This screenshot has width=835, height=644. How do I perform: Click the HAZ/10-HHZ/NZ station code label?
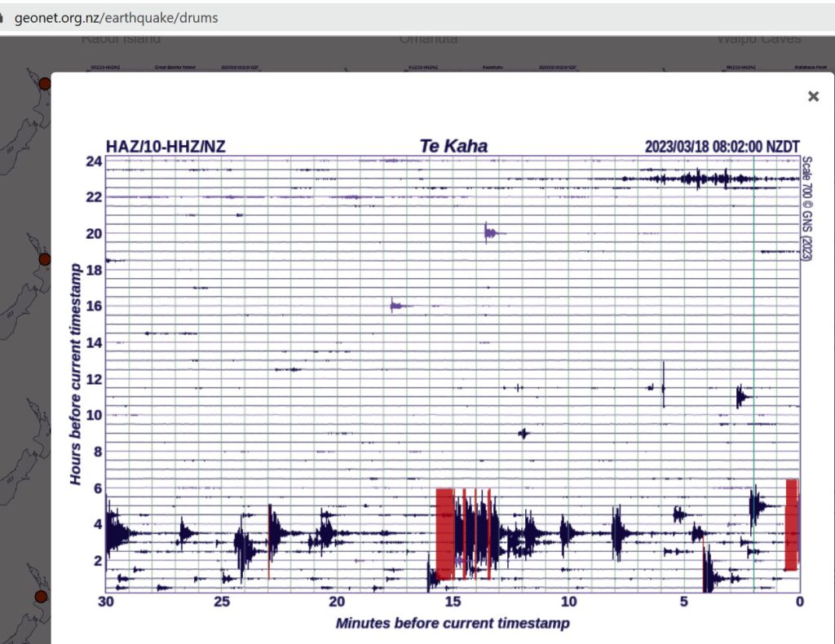click(166, 147)
